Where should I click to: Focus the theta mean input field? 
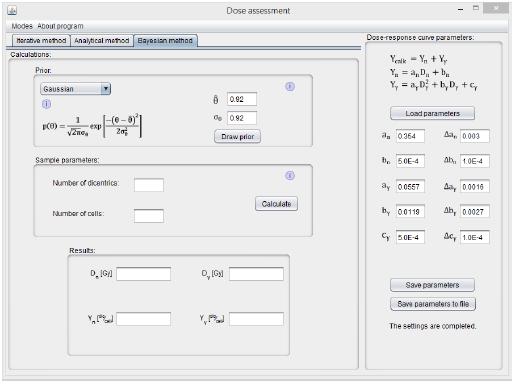point(242,99)
